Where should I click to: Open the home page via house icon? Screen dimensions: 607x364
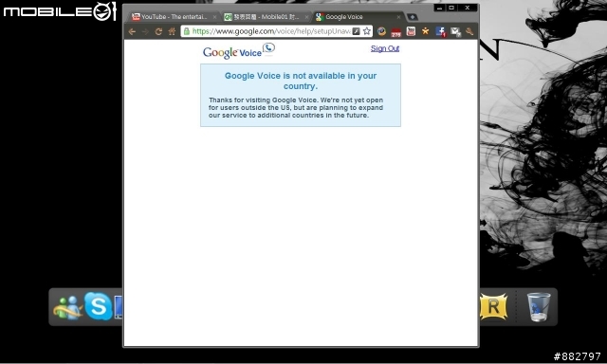pyautogui.click(x=172, y=31)
